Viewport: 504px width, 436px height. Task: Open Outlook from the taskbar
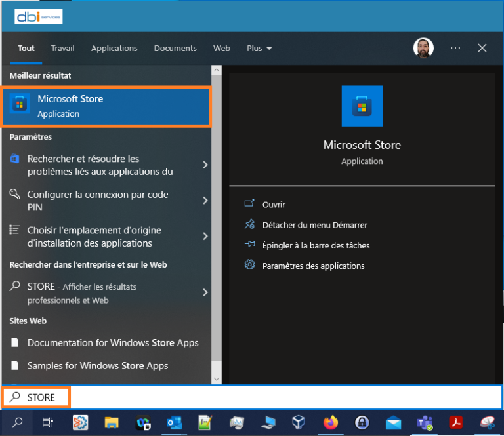coord(175,423)
